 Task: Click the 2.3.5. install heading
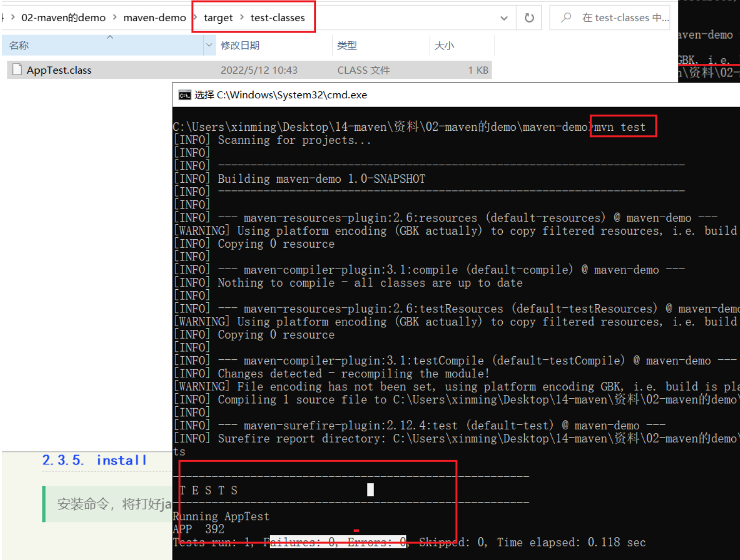point(95,460)
